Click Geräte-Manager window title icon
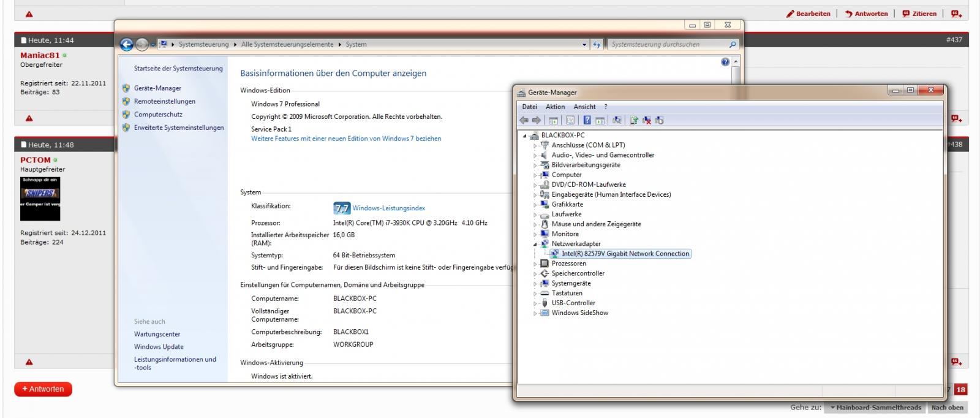 [521, 93]
